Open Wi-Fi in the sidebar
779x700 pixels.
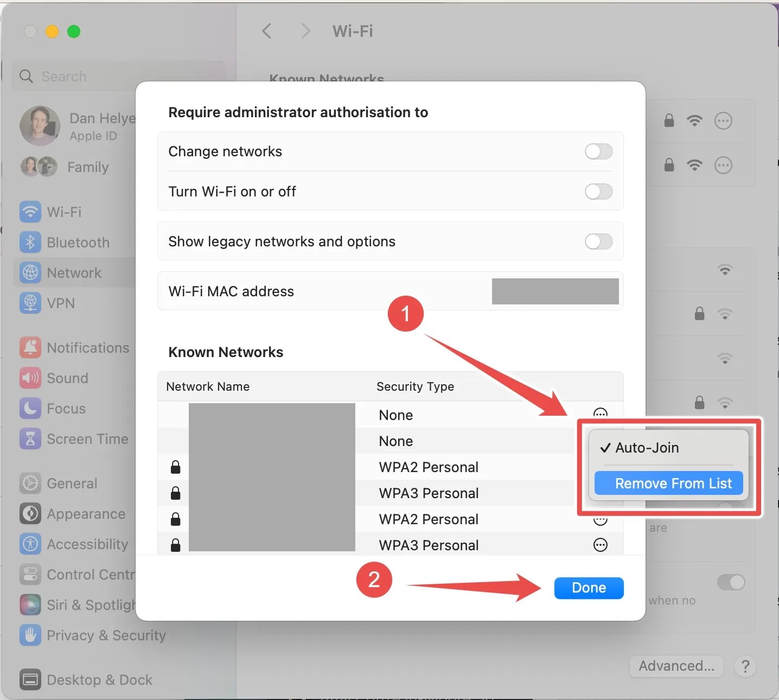click(50, 212)
